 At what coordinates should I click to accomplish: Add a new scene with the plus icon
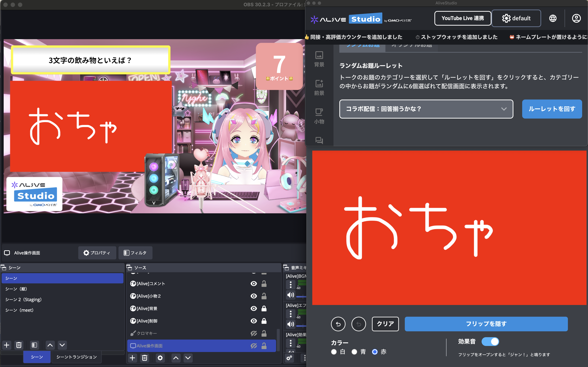[x=7, y=345]
